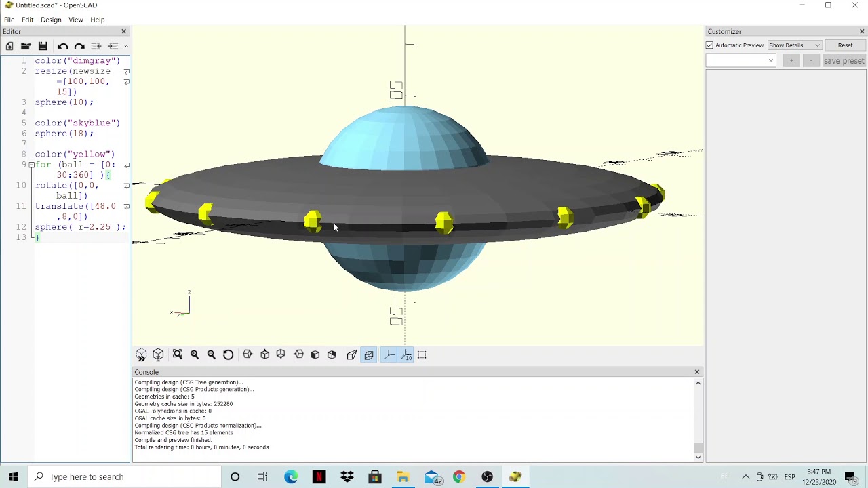Expand more editor toolbar options
The image size is (868, 488).
click(126, 46)
